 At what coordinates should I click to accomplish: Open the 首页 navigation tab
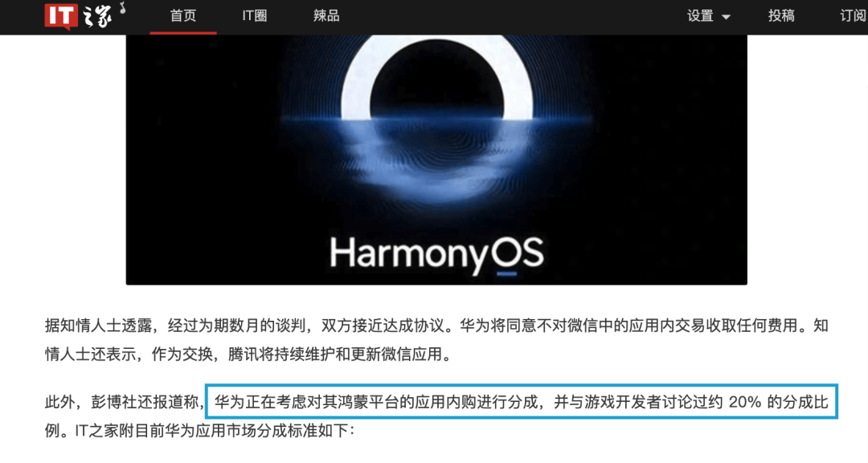pos(183,16)
